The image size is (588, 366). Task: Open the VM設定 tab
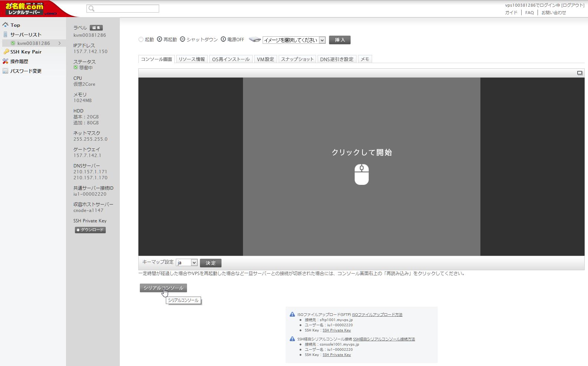coord(266,59)
